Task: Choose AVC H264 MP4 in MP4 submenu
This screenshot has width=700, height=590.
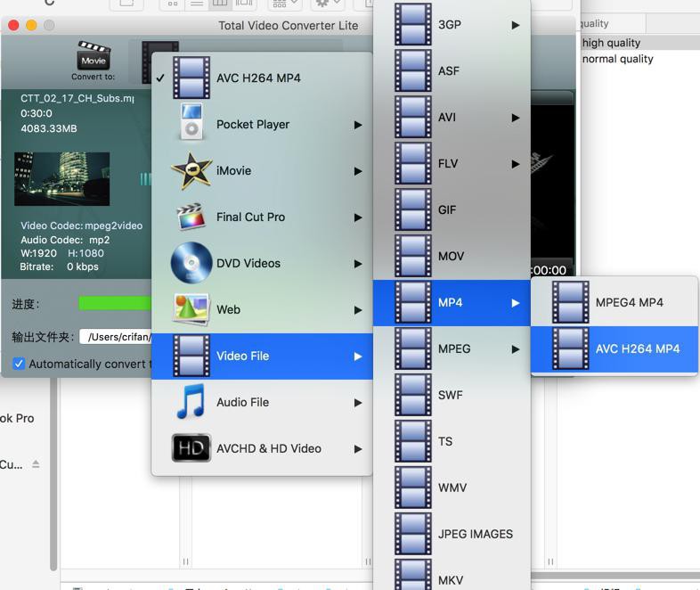Action: click(615, 348)
